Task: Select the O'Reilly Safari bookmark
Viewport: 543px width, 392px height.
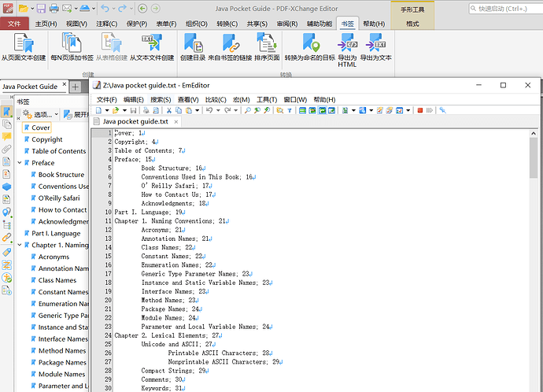Action: [55, 198]
